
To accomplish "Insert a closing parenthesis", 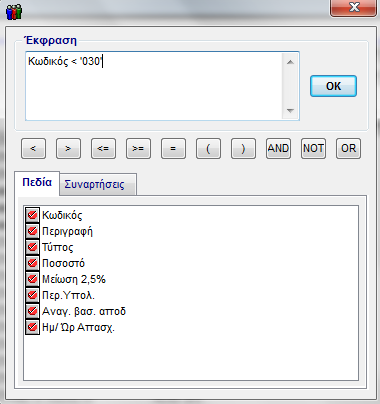I will tap(243, 148).
